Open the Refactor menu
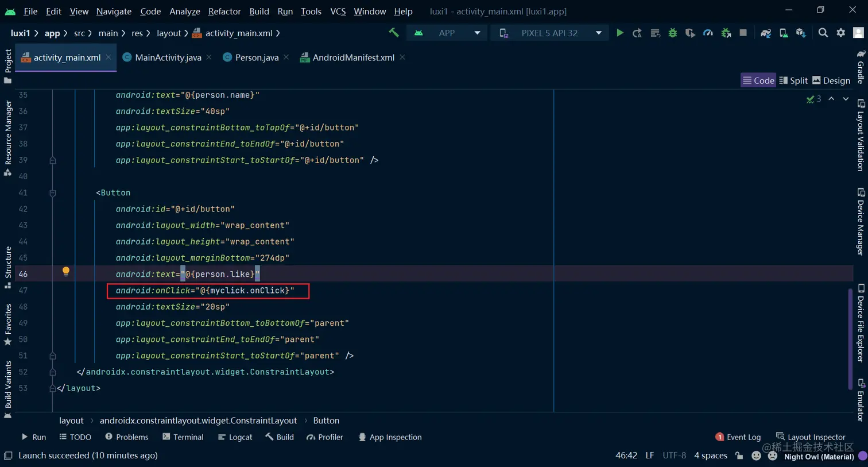The image size is (868, 467). 224,11
